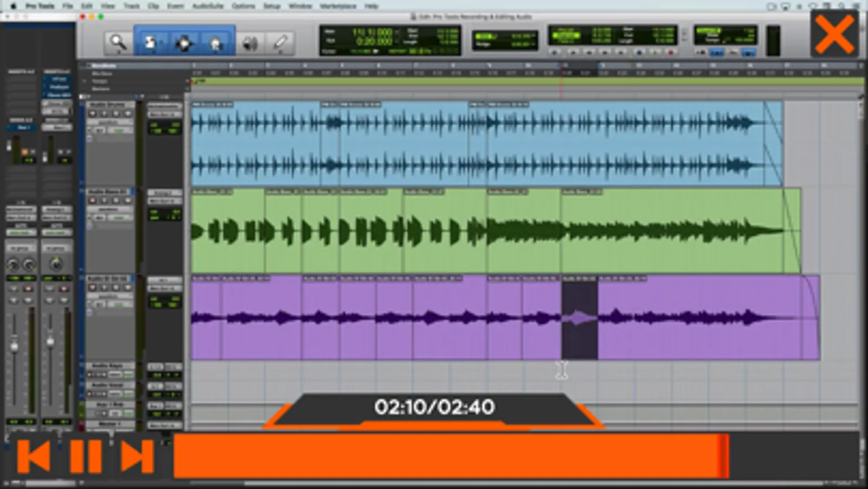The image size is (868, 489).
Task: Select the Selector tool
Action: click(184, 42)
